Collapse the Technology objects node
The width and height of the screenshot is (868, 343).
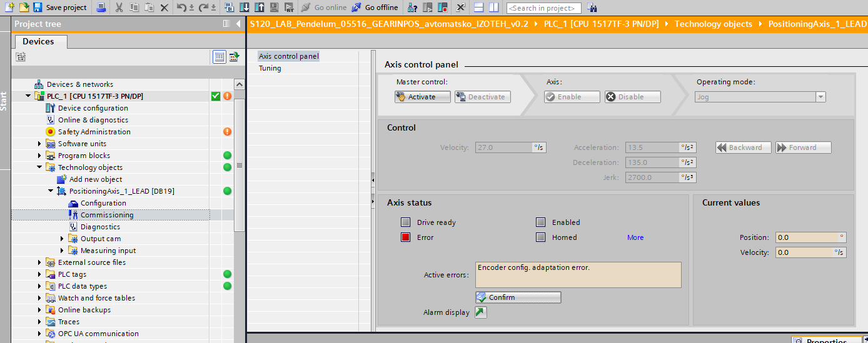click(39, 167)
